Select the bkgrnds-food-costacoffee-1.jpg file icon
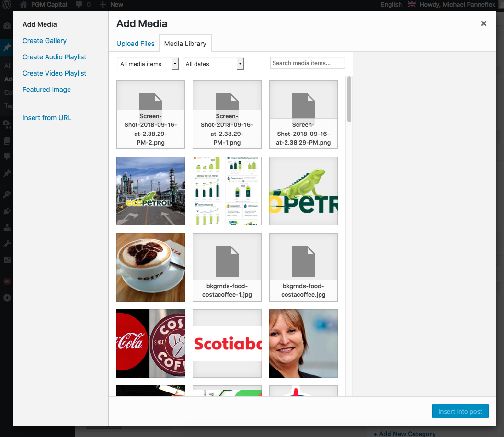Screen dimensions: 504x437 tap(227, 258)
